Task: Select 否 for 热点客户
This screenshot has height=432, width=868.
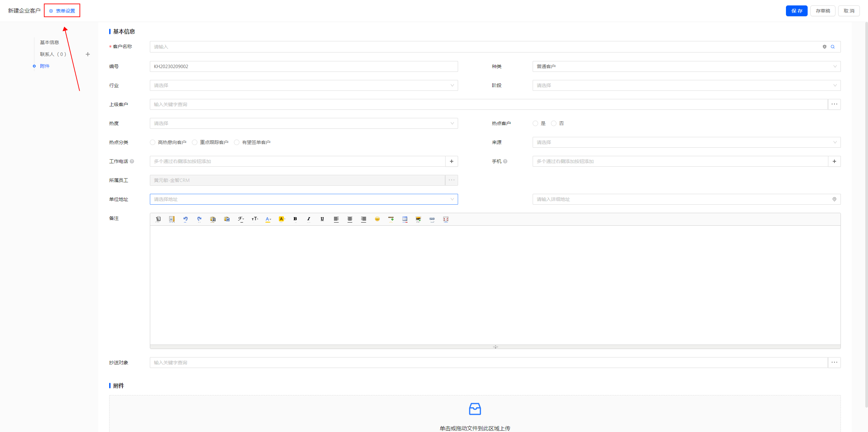Action: (x=554, y=123)
